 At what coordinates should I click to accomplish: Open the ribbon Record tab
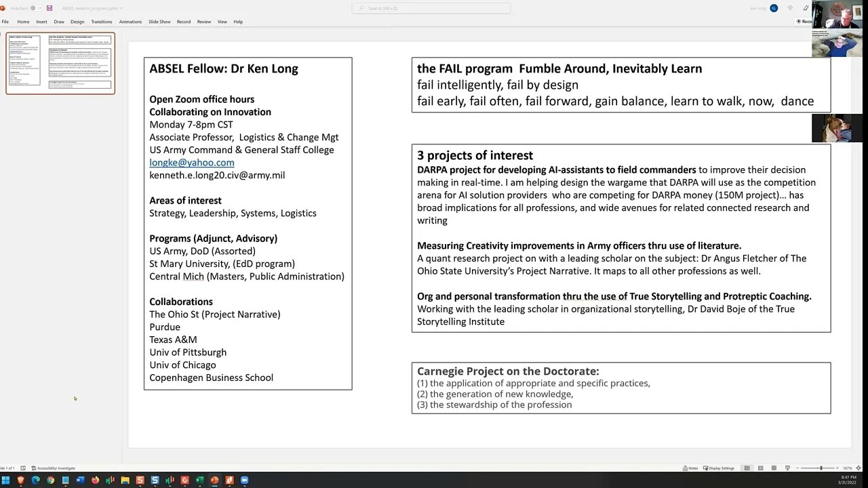point(184,22)
